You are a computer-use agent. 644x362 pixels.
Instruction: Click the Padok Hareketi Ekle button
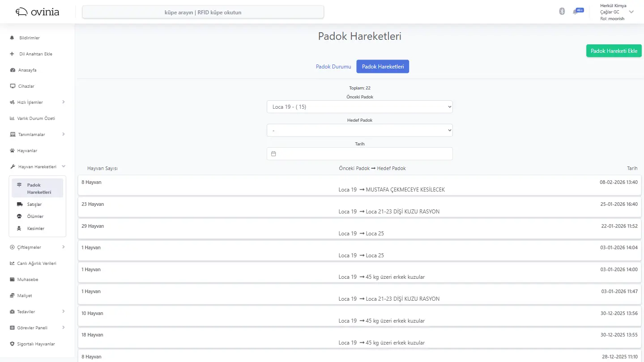[614, 51]
